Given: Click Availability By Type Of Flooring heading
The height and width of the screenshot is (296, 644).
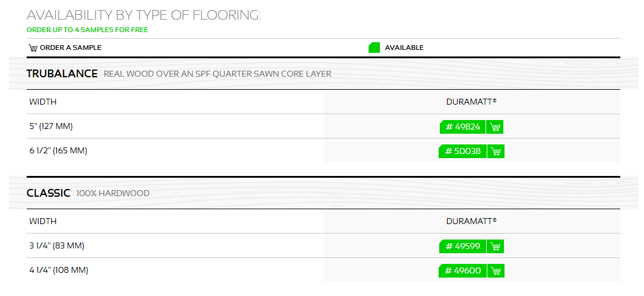Looking at the screenshot, I should (x=144, y=15).
